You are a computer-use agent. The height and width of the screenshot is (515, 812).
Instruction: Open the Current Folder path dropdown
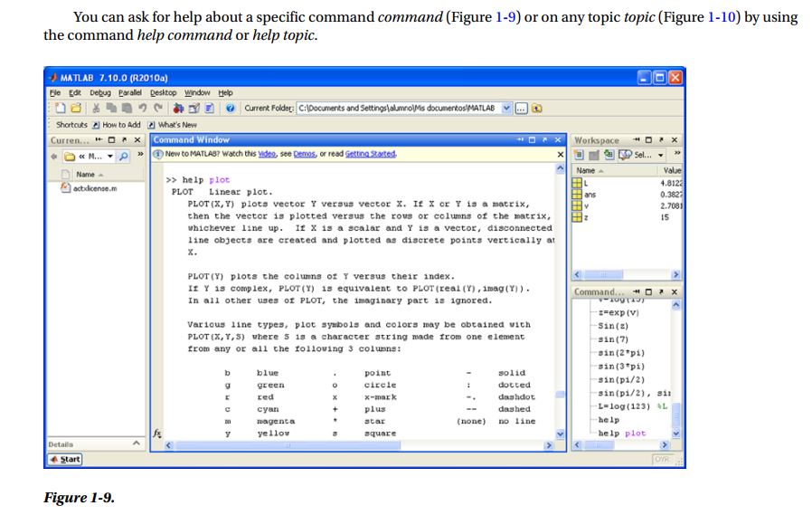[x=506, y=108]
